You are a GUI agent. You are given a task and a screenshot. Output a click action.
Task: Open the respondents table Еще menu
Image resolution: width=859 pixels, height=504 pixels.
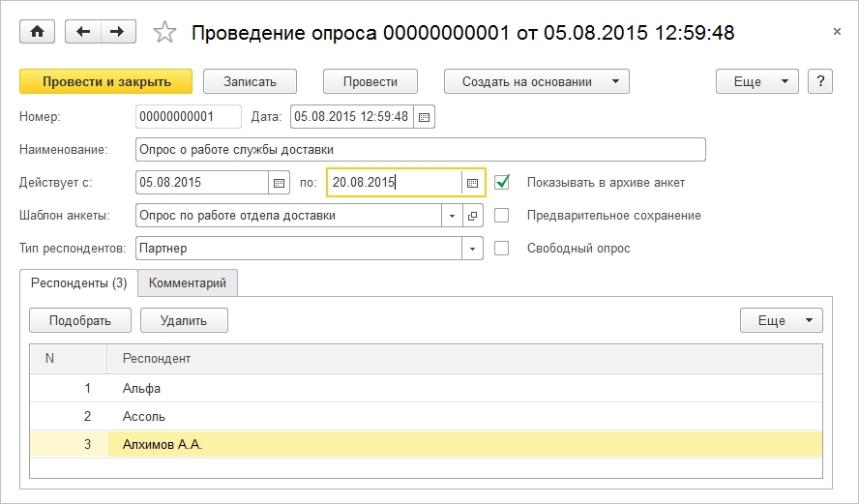click(782, 320)
